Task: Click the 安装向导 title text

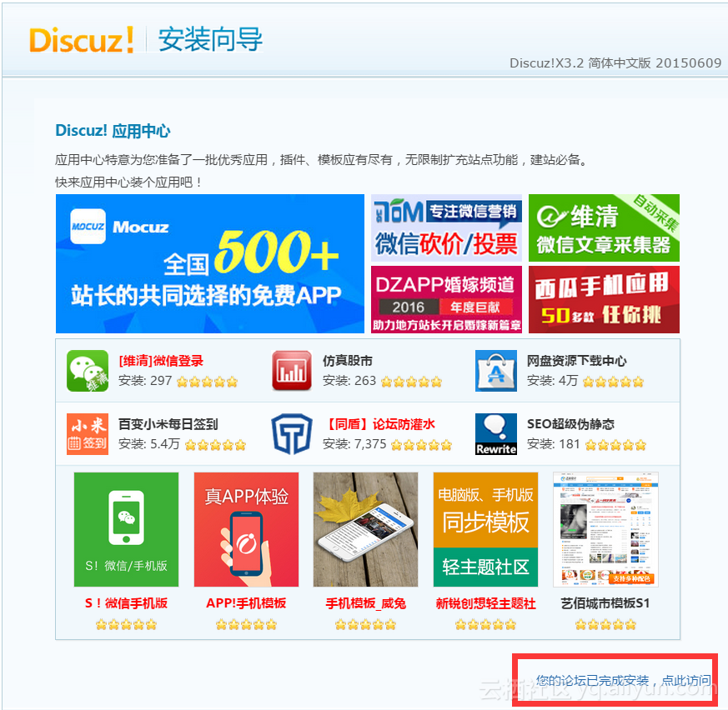Action: click(210, 39)
